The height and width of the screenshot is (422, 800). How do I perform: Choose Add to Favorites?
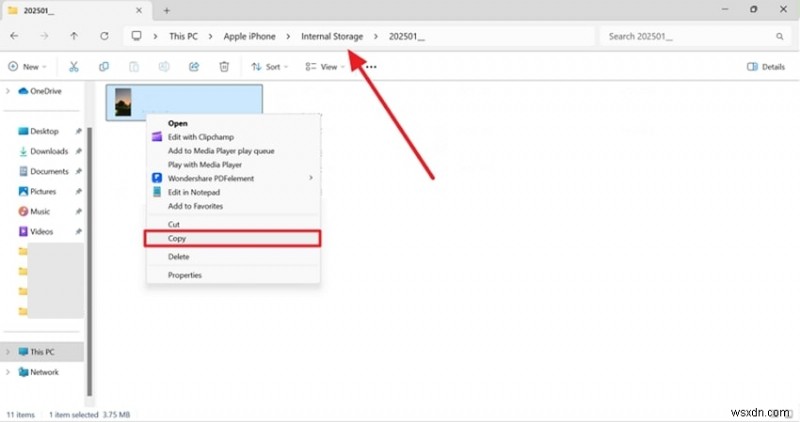pos(234,206)
